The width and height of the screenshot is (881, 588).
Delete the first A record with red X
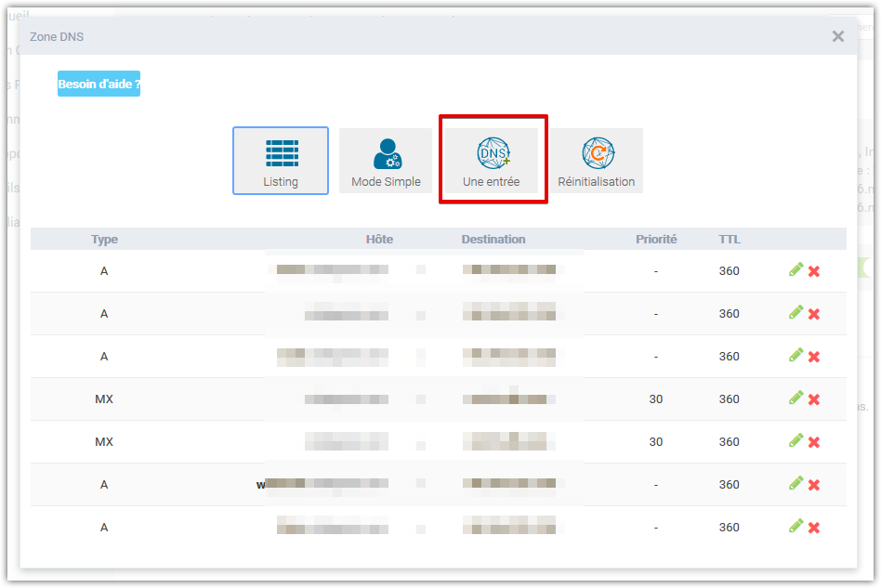coord(813,270)
